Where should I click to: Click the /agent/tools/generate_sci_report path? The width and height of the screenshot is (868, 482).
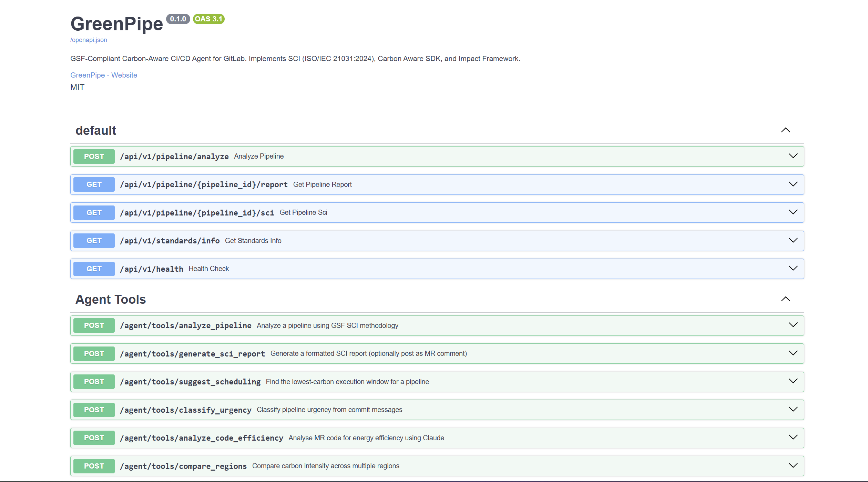click(x=192, y=354)
